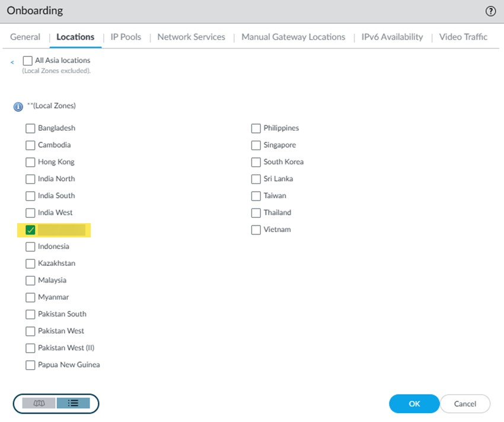Screen dimensions: 504x422
Task: Click the Local Zones info icon
Action: [x=18, y=107]
